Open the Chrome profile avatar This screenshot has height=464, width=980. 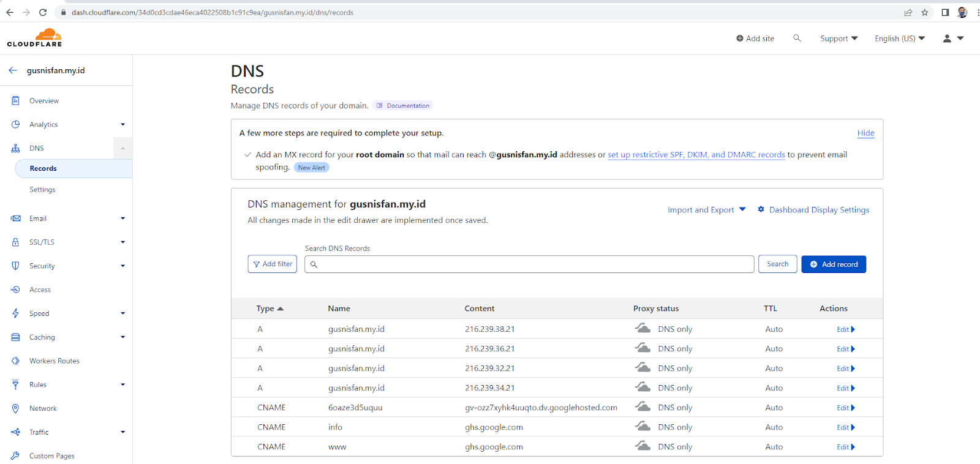[962, 12]
